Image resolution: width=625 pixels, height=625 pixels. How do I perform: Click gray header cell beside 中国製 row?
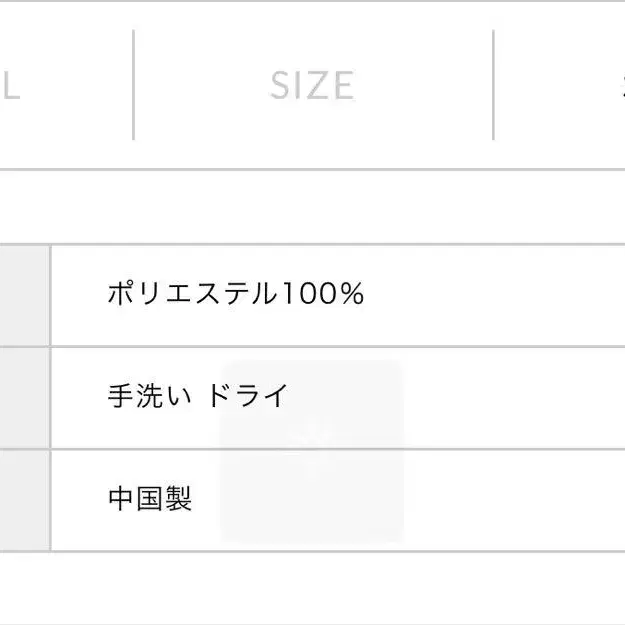click(23, 499)
